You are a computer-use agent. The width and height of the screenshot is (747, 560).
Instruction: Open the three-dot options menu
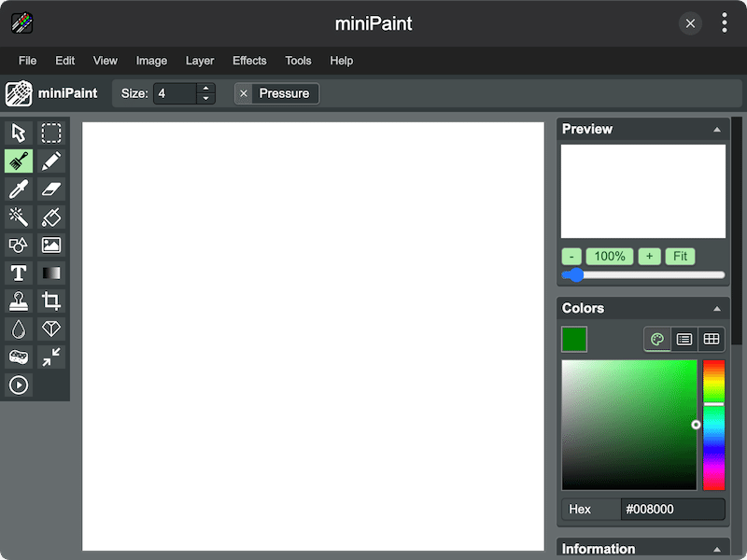[x=725, y=22]
